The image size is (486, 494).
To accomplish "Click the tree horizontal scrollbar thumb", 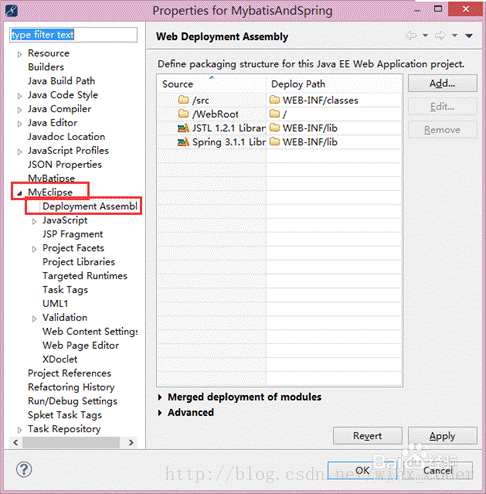I will (71, 442).
